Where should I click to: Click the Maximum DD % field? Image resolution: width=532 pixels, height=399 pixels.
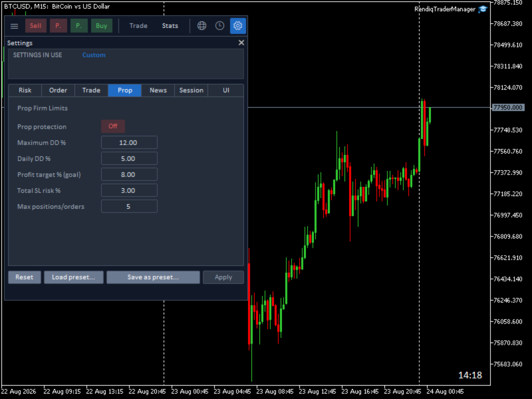[x=129, y=142]
